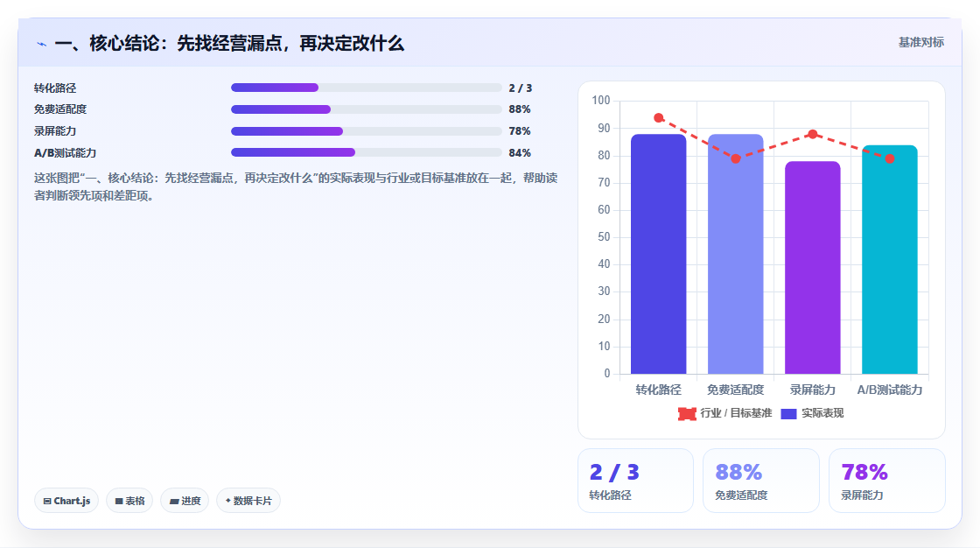Toggle the 行业 / 目标基准 legend item

[x=725, y=413]
